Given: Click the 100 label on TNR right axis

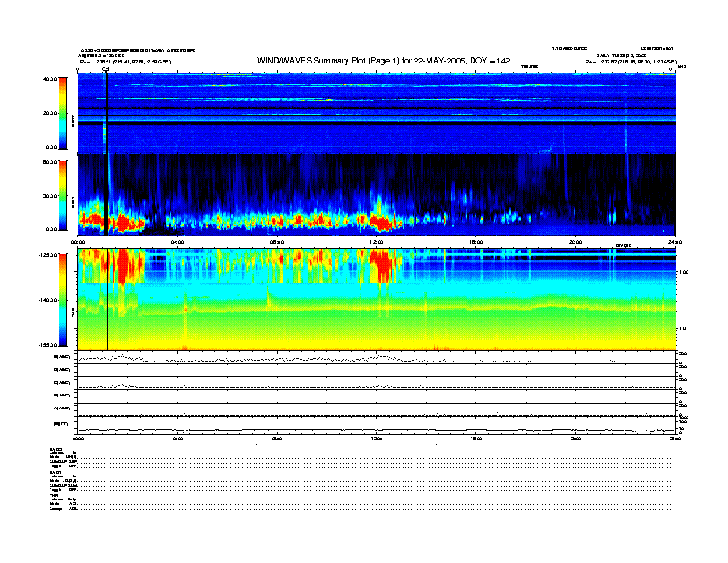Looking at the screenshot, I should pyautogui.click(x=684, y=272).
